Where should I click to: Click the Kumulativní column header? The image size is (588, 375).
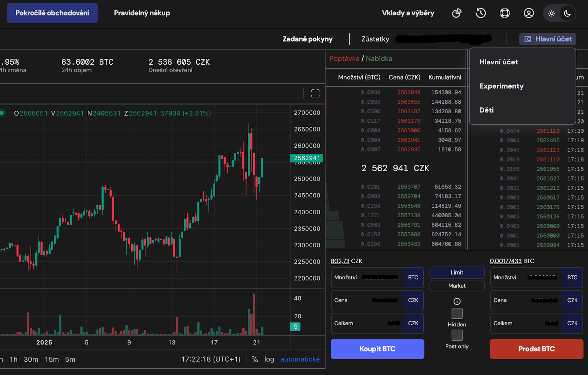[x=445, y=77]
